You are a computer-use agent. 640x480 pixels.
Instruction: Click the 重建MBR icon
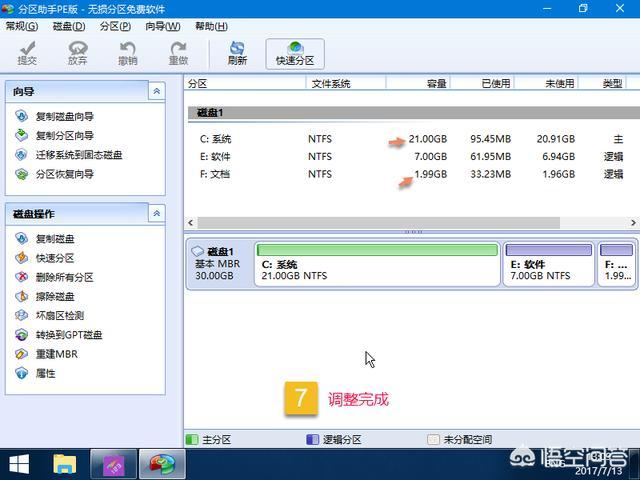[x=21, y=354]
